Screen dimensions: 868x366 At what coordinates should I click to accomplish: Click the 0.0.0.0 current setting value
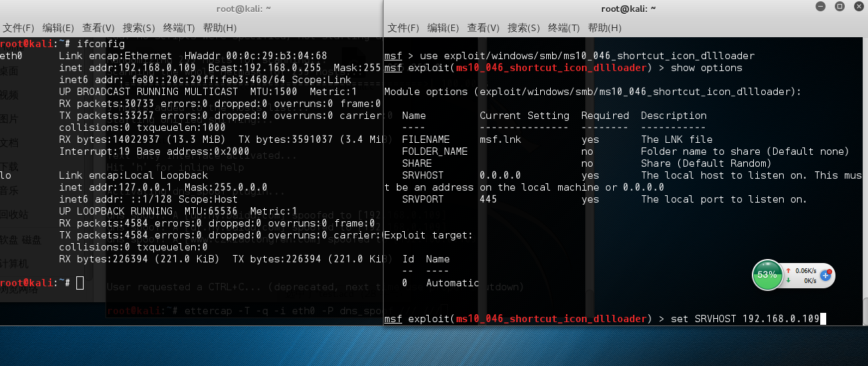tap(500, 175)
